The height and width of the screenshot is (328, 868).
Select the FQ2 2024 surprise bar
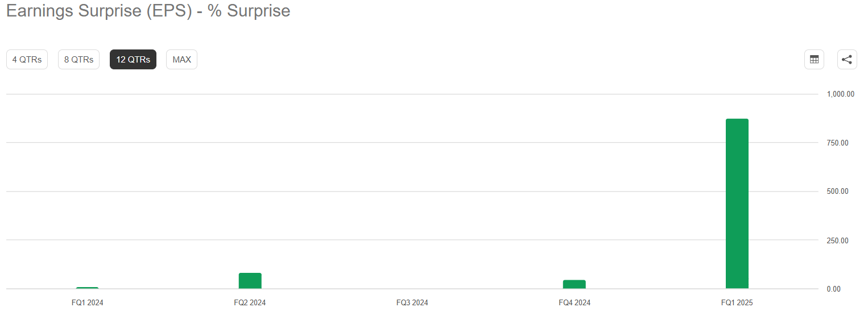250,281
